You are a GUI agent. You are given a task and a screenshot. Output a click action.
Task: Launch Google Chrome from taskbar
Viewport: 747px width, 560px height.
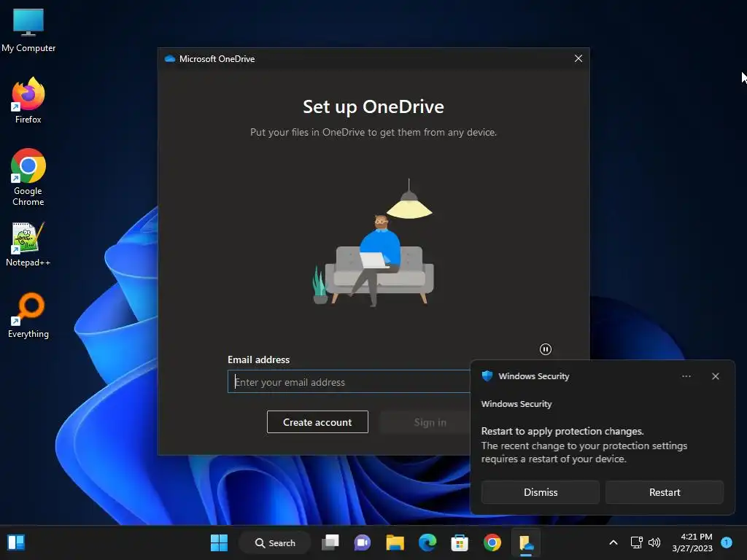point(492,542)
